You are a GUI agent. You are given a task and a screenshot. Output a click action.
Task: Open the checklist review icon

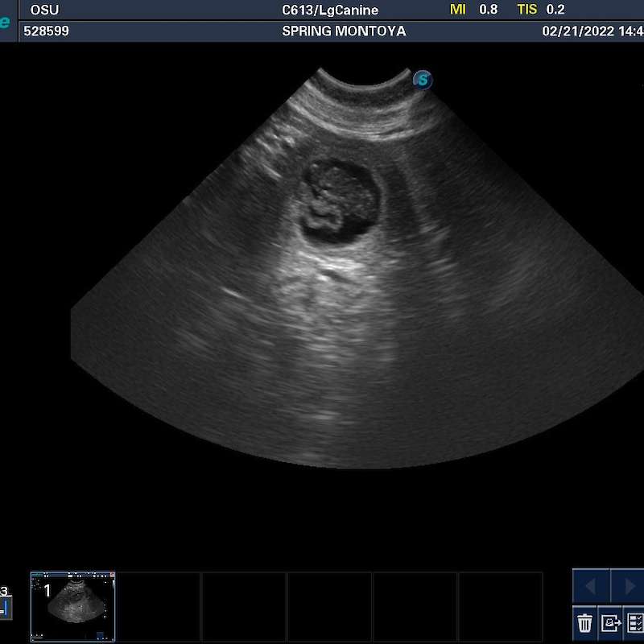tap(635, 622)
